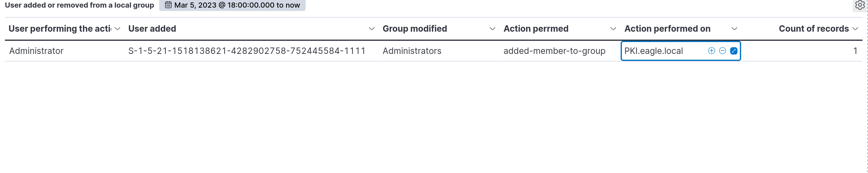Image resolution: width=868 pixels, height=173 pixels.
Task: Open Group modified column chevron menu
Action: 492,29
